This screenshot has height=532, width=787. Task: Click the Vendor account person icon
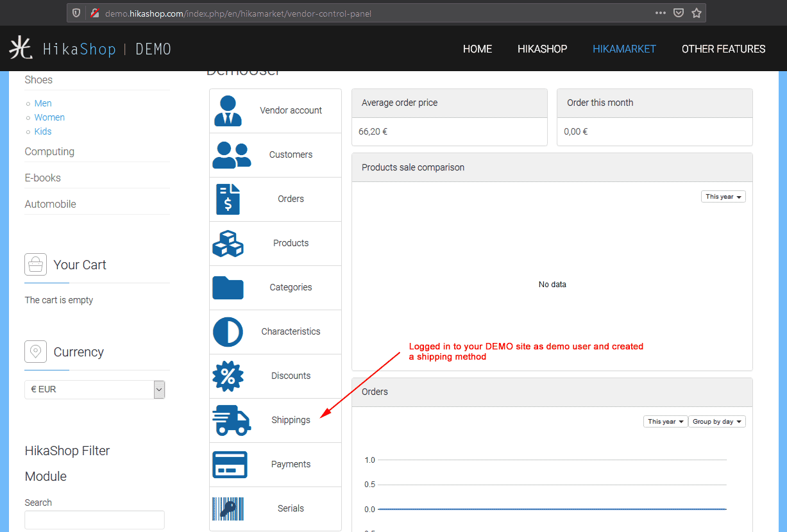tap(228, 110)
